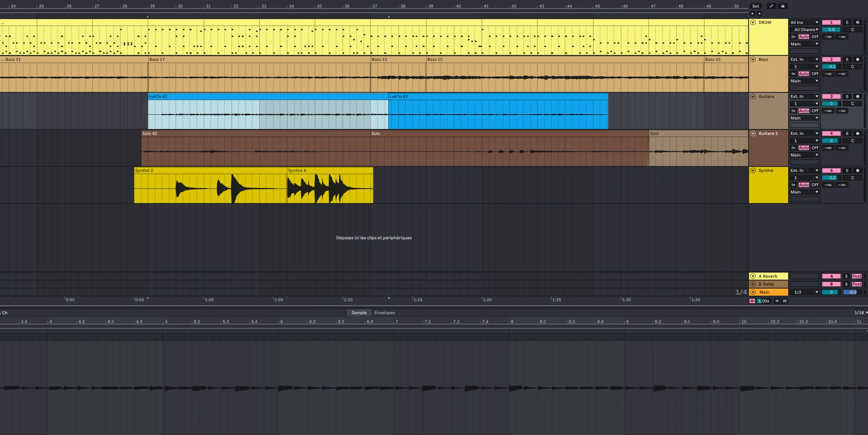Arm the Synthé track for recording
The width and height of the screenshot is (868, 435).
tap(858, 171)
